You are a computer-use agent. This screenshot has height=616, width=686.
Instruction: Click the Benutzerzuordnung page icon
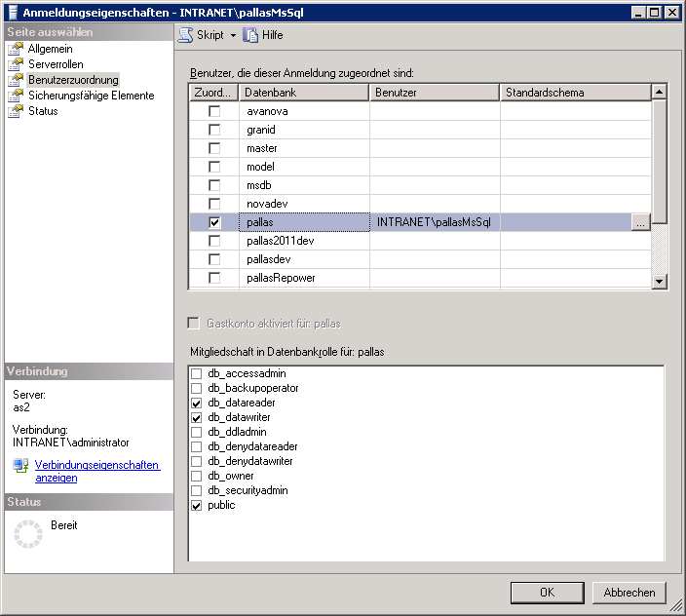[16, 80]
